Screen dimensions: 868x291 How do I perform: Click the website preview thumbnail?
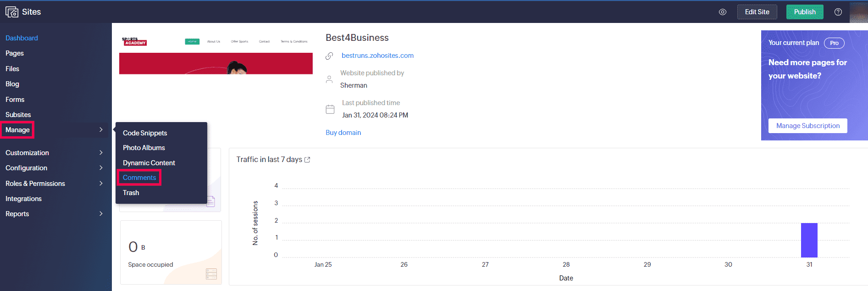point(216,54)
